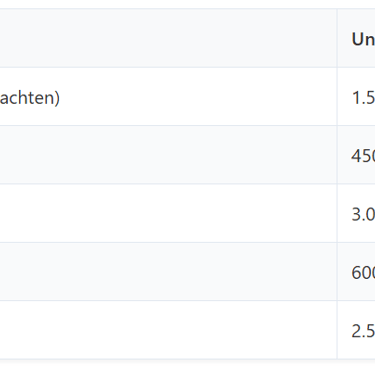Click the empty first-column cell in the 3.0 row
The image size is (375, 366).
coord(168,213)
